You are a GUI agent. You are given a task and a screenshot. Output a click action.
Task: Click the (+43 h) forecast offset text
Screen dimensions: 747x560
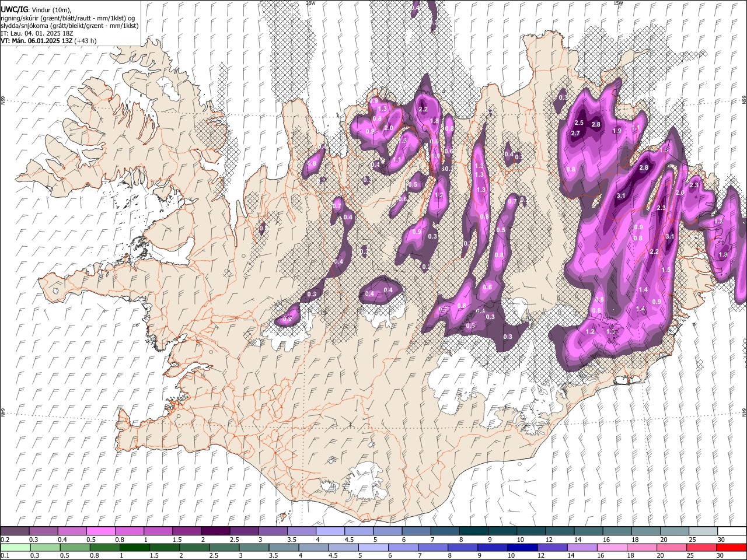[x=86, y=41]
